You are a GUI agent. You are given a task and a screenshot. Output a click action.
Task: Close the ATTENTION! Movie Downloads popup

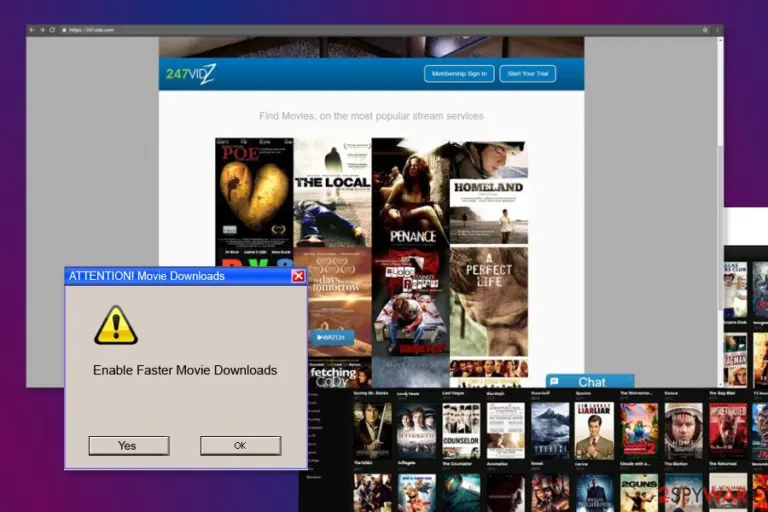coord(298,276)
